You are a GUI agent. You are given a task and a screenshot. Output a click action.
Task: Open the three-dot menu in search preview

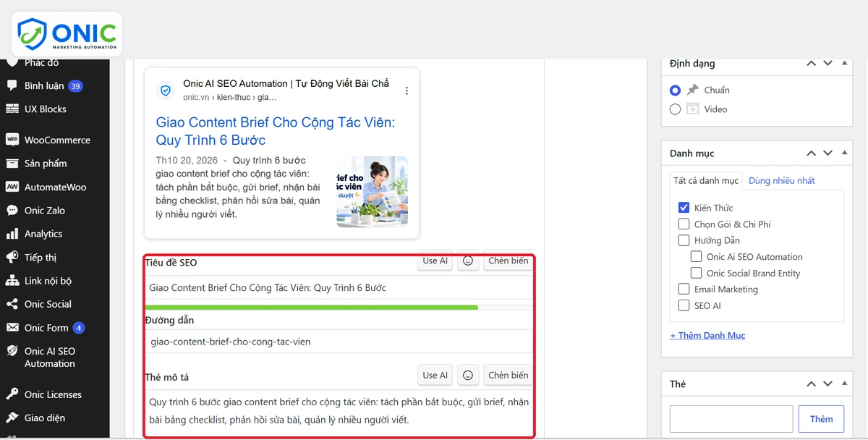coord(407,91)
